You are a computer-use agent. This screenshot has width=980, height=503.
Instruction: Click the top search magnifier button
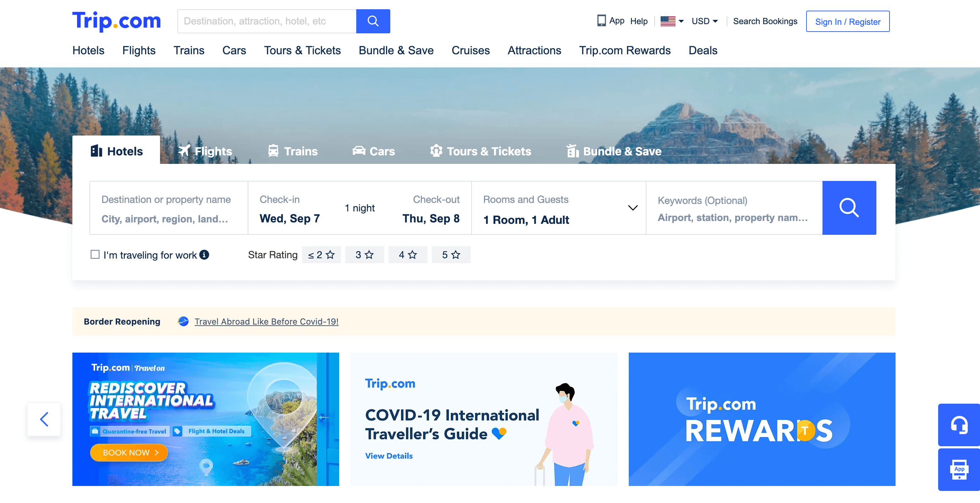(373, 21)
